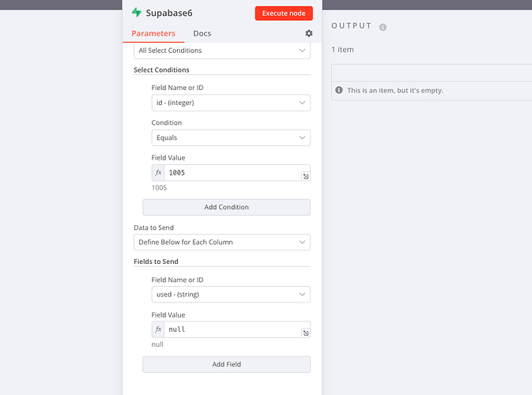Open the used - (string) field dropdown
532x395 pixels.
pyautogui.click(x=230, y=295)
